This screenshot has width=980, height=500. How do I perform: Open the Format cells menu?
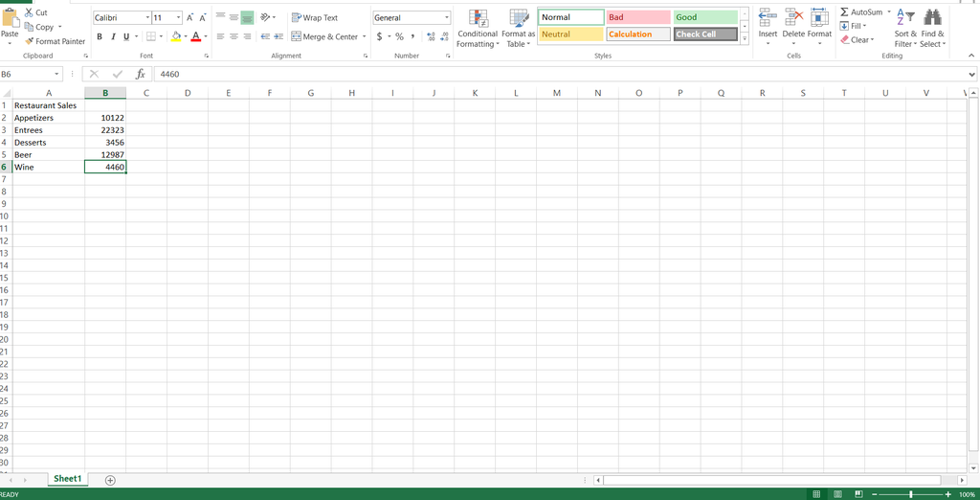(x=819, y=28)
